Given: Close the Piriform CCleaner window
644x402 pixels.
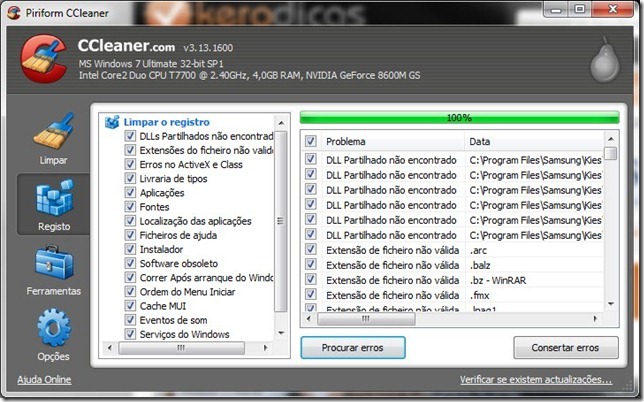Looking at the screenshot, I should click(612, 9).
